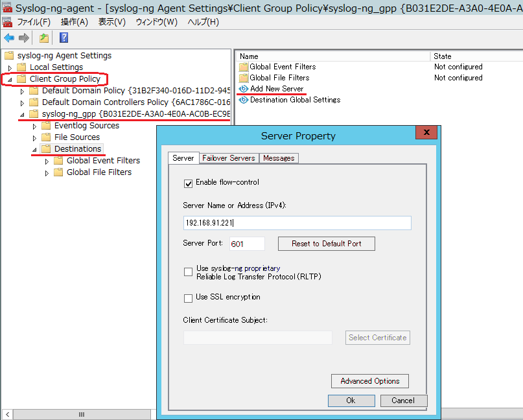Screen dimensions: 523x420
Task: Select Add New Server list entry
Action: [277, 89]
